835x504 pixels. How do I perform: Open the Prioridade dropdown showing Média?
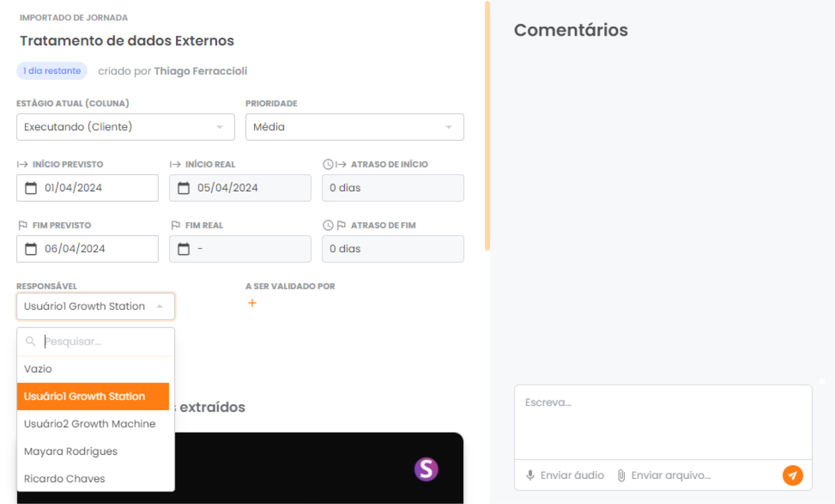pos(355,127)
